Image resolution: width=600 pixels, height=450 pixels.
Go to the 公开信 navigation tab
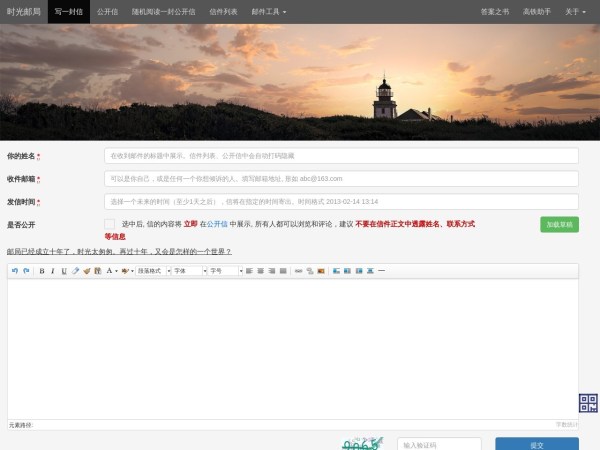click(107, 12)
